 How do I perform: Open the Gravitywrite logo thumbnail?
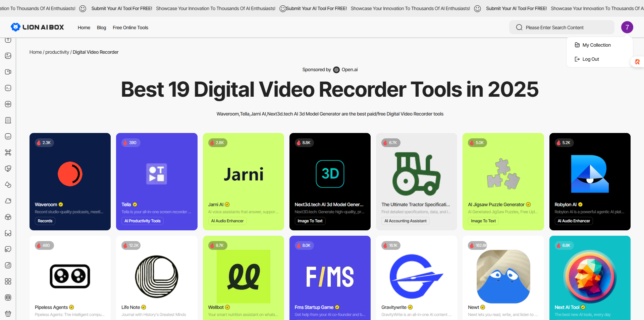click(x=417, y=277)
